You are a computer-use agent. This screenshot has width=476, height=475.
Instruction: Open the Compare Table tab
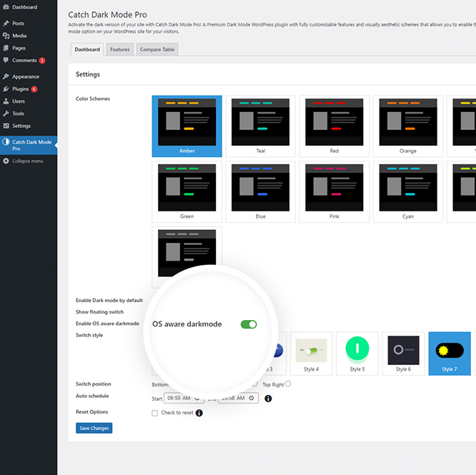tap(157, 49)
